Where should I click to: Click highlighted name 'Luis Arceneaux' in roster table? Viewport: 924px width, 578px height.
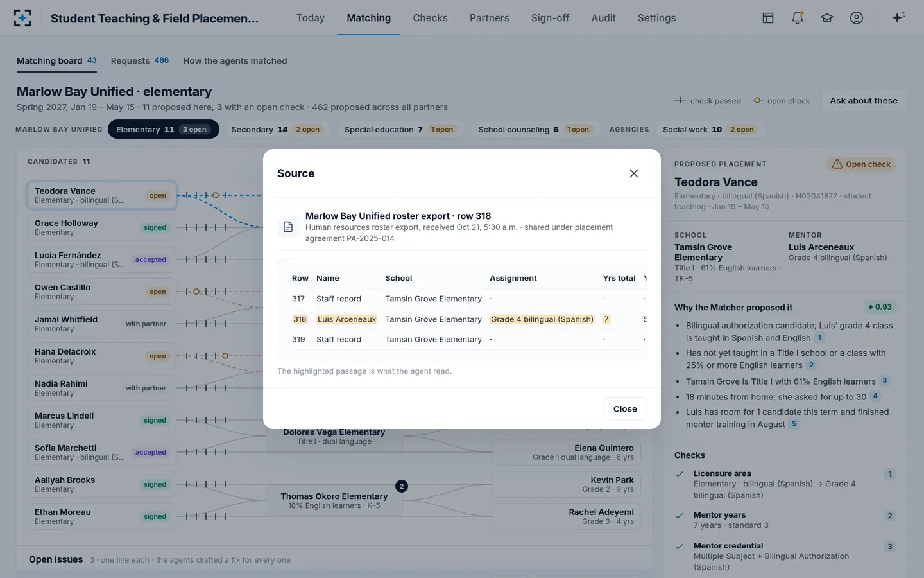[346, 319]
